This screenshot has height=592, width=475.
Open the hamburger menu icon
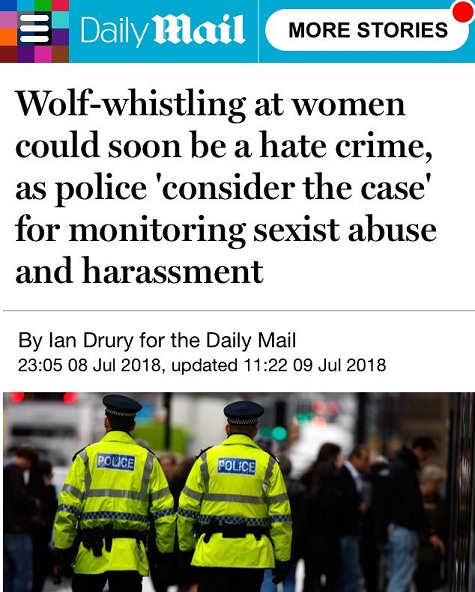tap(34, 29)
